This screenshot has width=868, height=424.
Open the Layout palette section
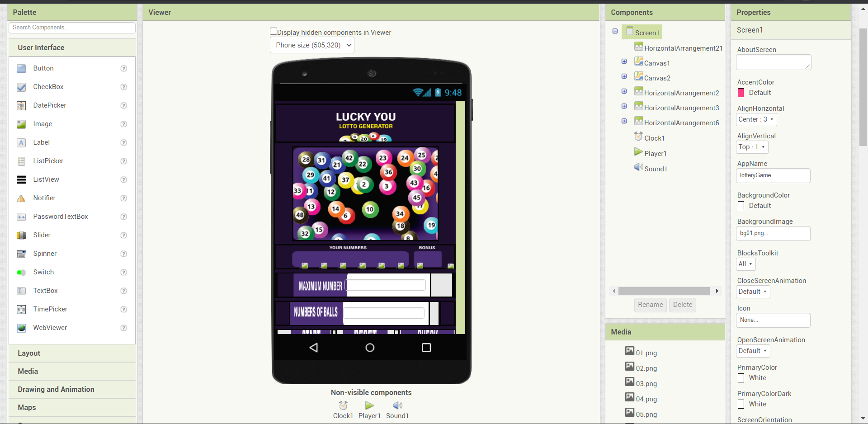(x=72, y=353)
